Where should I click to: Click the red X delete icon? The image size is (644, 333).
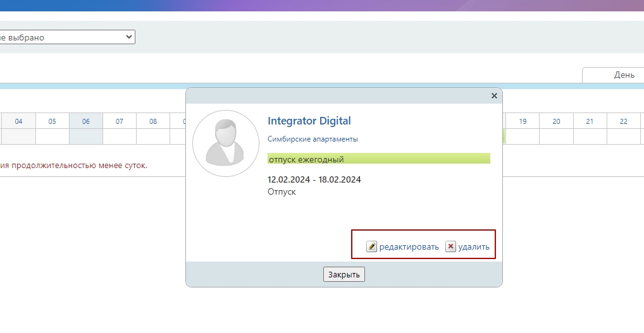tap(450, 246)
